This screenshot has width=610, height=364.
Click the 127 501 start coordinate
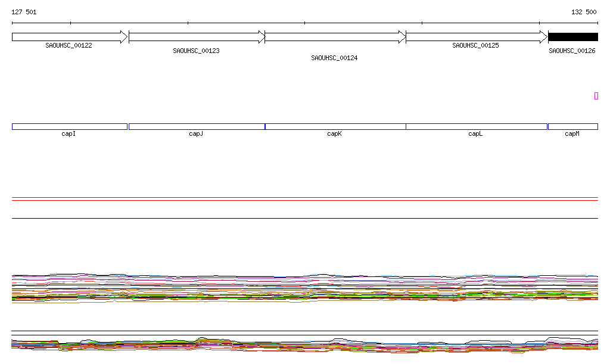24,12
